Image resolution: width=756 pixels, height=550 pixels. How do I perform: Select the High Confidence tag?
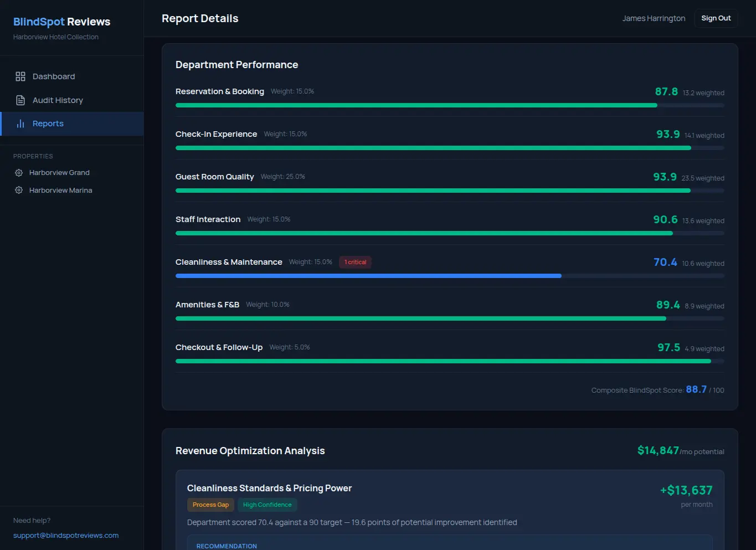click(x=268, y=505)
